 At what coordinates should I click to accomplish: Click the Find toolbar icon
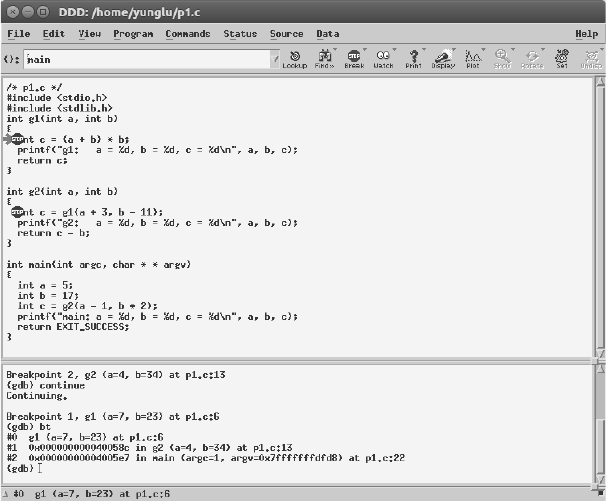(x=324, y=60)
